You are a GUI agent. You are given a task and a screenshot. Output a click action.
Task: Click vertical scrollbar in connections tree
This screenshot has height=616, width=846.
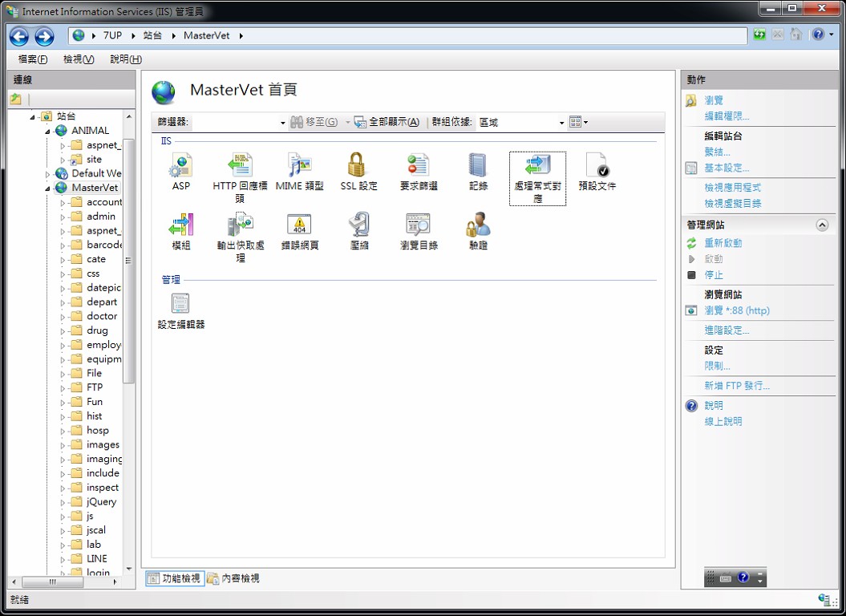tap(128, 260)
